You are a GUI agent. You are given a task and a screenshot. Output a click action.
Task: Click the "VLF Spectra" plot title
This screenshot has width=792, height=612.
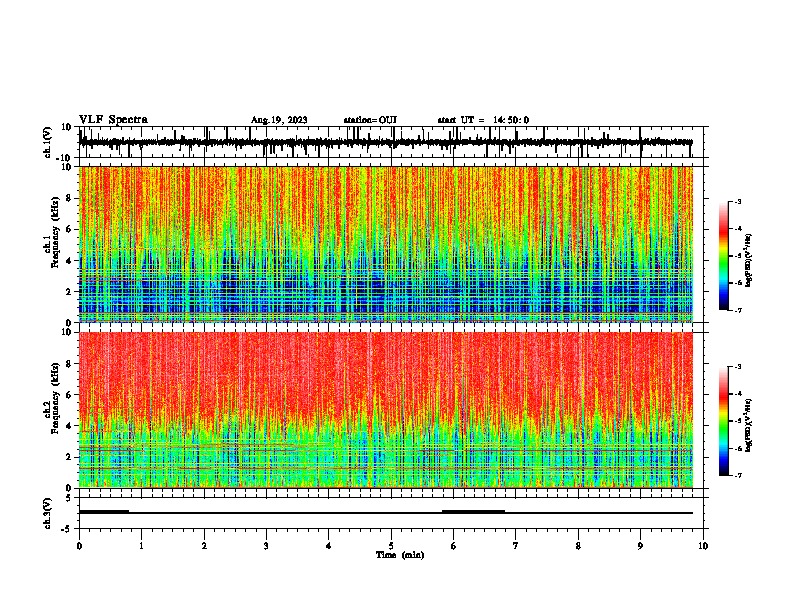pos(113,120)
